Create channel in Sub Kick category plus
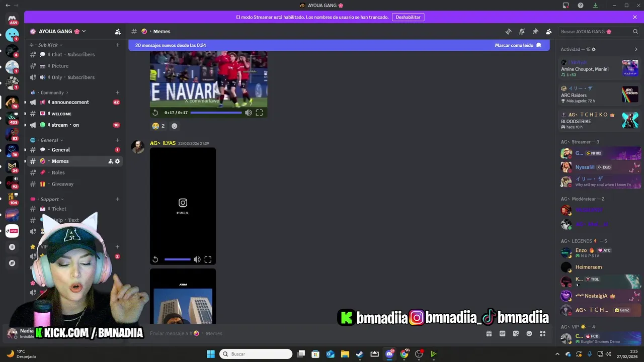The image size is (644, 362). pos(117,45)
